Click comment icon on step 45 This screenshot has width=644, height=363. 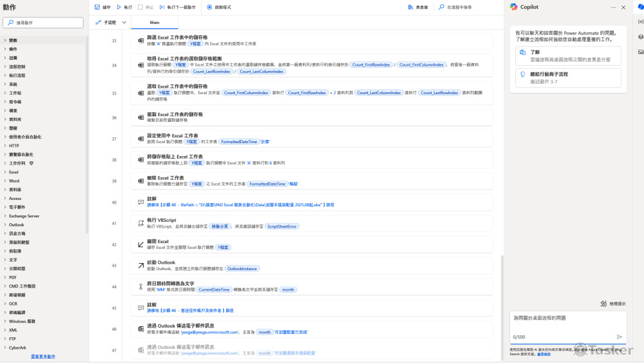point(141,308)
